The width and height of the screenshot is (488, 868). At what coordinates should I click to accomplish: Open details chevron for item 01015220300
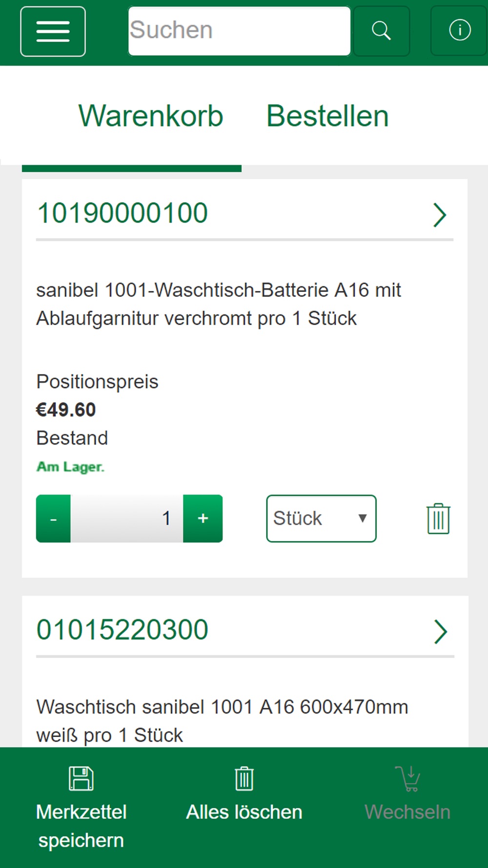pyautogui.click(x=440, y=632)
